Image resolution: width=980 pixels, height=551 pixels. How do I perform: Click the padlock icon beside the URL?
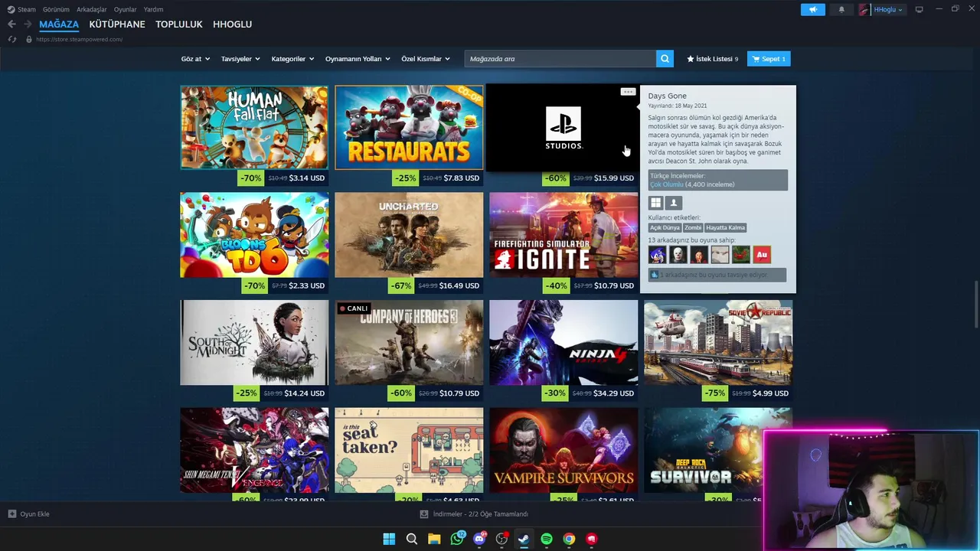(x=29, y=39)
